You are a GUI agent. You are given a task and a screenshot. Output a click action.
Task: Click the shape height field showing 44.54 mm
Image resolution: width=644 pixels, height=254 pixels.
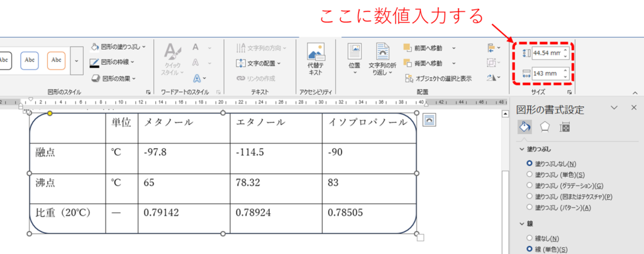point(545,53)
